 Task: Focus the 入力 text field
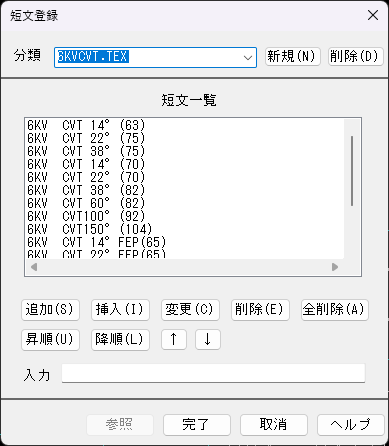(x=213, y=373)
